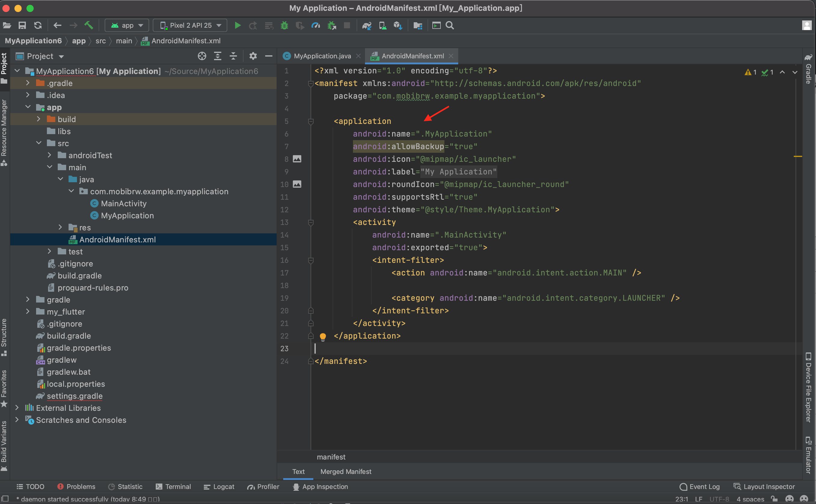816x504 pixels.
Task: Toggle the Favorites side panel
Action: tap(4, 388)
